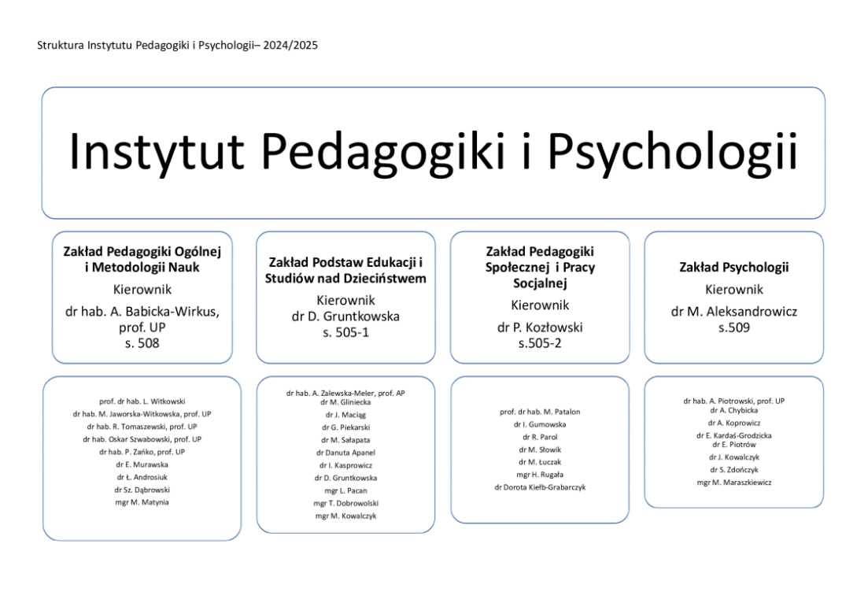Click heading 'Zakład Pedagogiki Ogólnej i Metodologii Nauk'

142,259
